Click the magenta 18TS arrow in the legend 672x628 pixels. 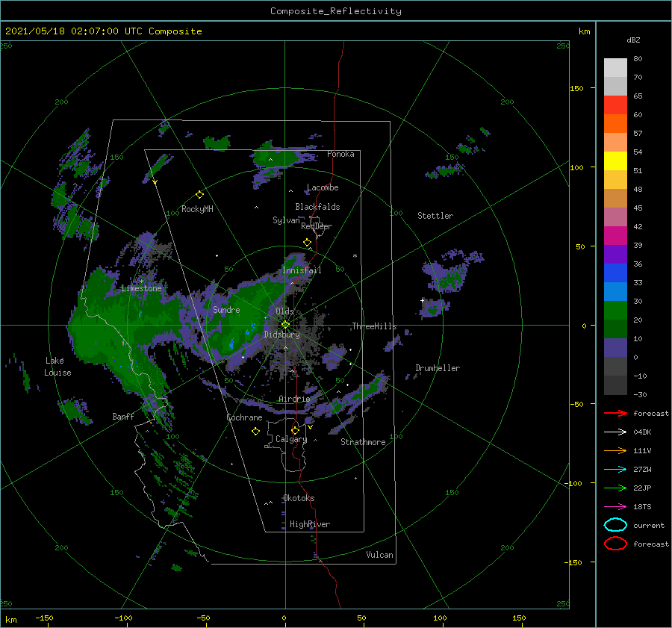[x=615, y=506]
